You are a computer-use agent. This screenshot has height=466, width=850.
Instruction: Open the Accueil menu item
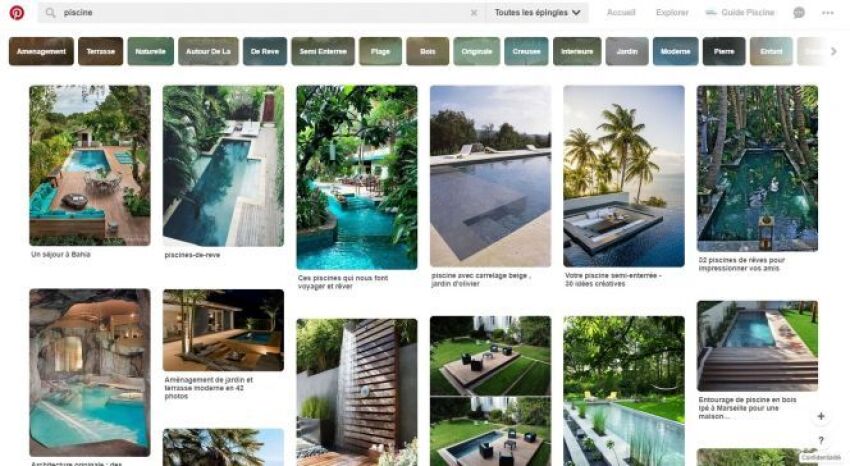tap(621, 12)
